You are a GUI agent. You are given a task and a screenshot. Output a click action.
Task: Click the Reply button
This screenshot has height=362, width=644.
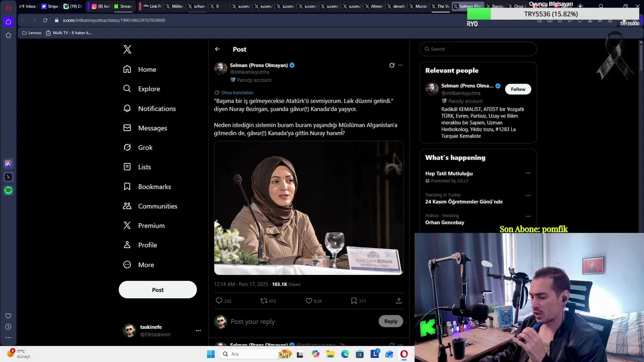coord(390,321)
